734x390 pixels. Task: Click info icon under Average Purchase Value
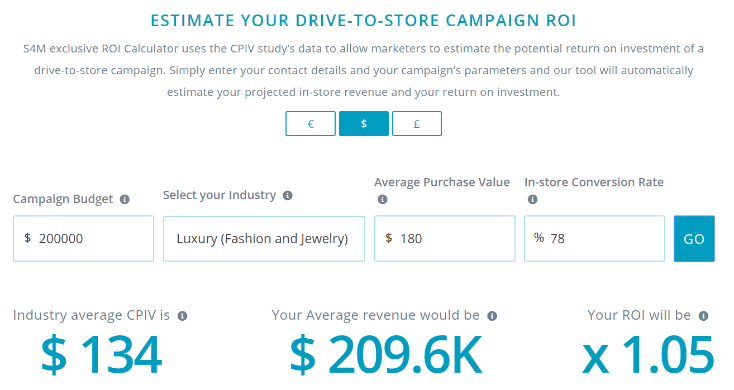point(382,199)
